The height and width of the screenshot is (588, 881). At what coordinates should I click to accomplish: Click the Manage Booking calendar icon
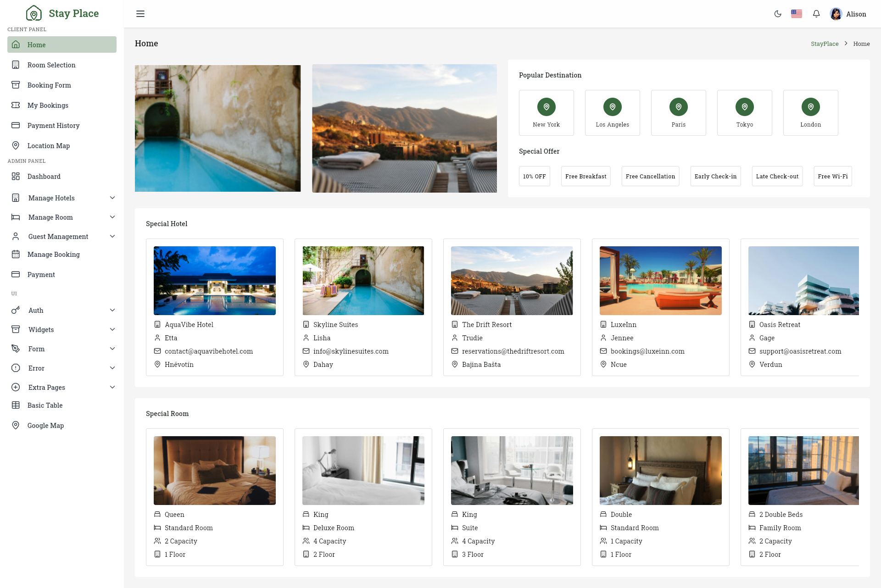(16, 254)
